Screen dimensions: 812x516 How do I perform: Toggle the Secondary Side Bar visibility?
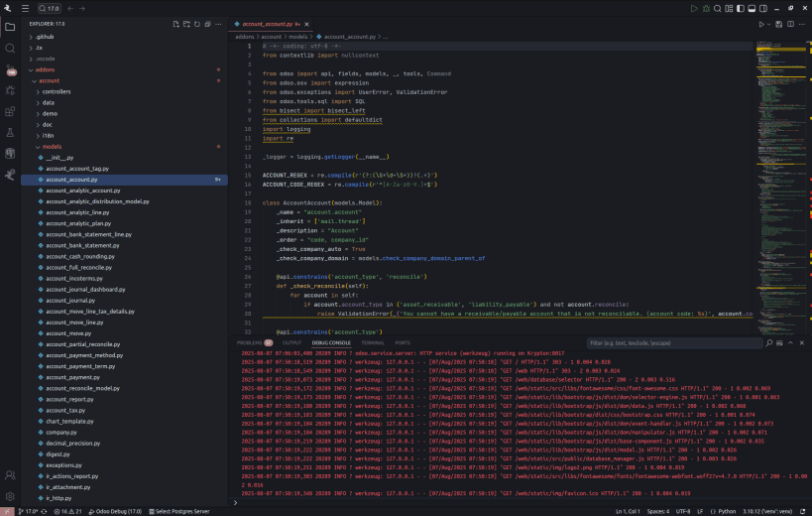click(x=763, y=8)
